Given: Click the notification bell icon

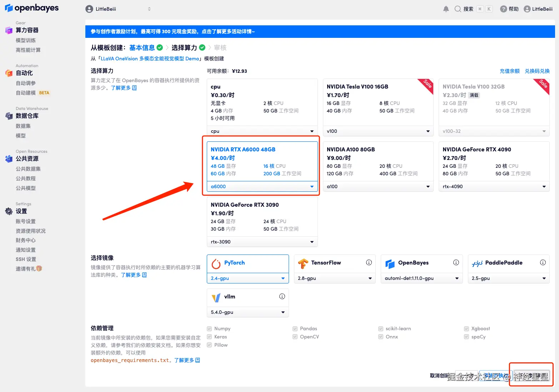Looking at the screenshot, I should click(446, 9).
